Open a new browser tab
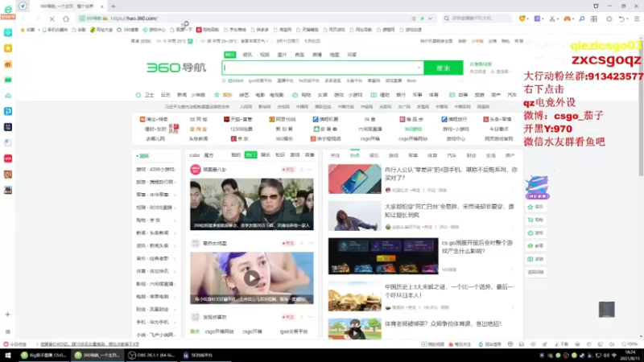The image size is (644, 362). [x=113, y=6]
